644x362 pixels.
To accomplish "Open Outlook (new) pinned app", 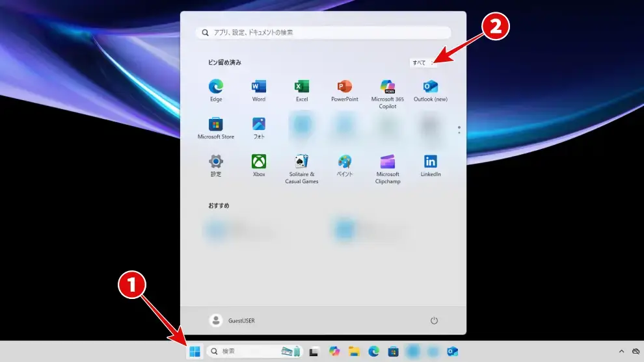I will (431, 91).
